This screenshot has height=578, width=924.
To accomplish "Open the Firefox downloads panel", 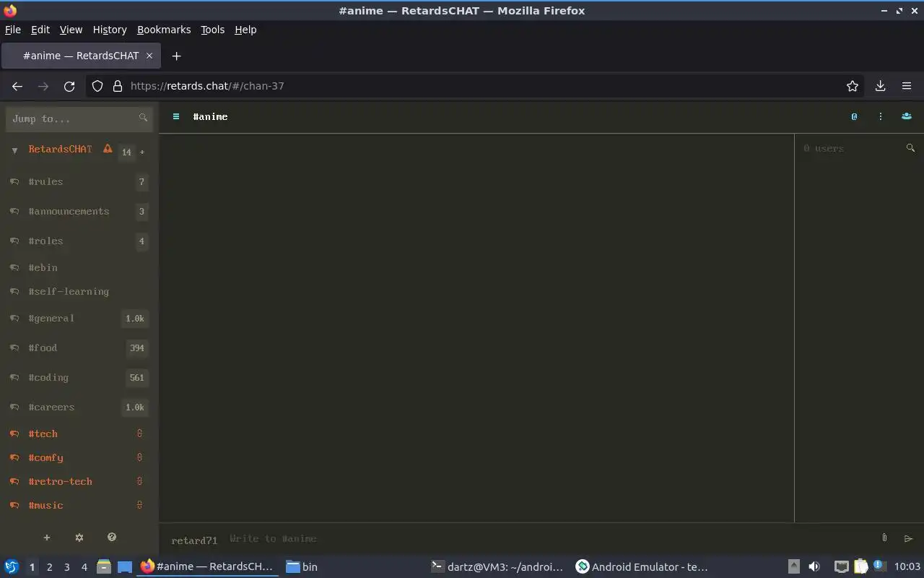I will (x=881, y=86).
